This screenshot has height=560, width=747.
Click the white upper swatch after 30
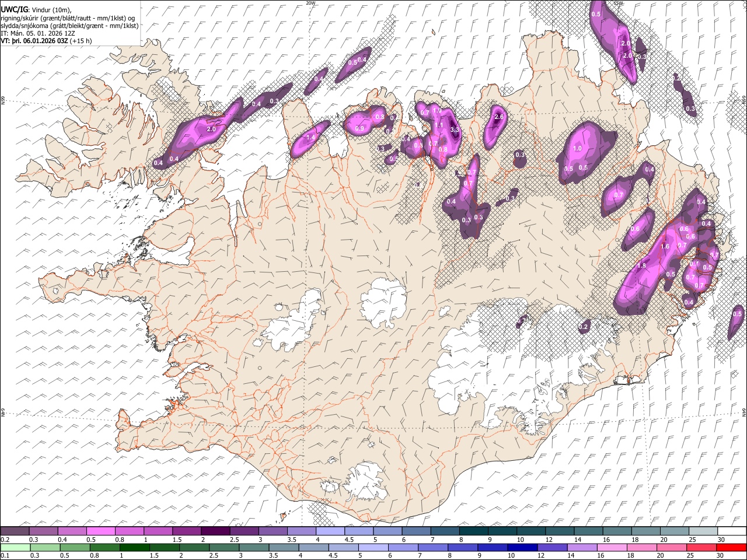coord(731,531)
